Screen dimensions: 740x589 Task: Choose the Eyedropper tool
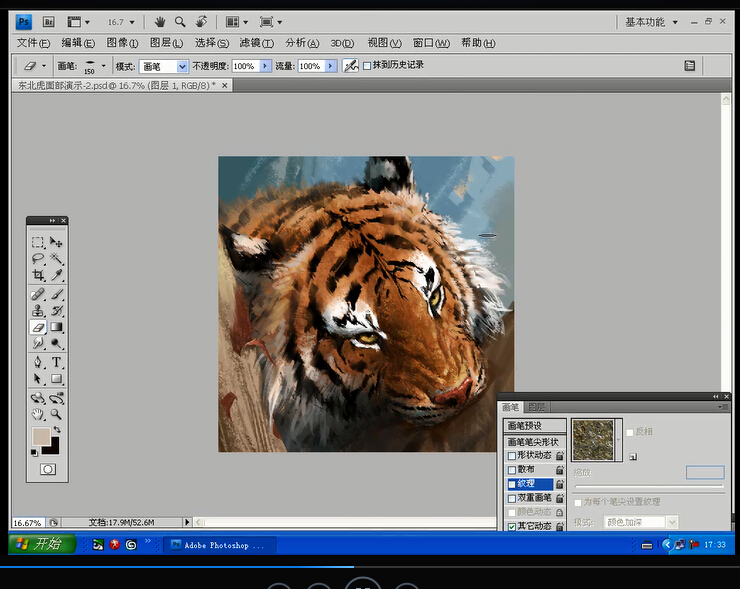[57, 275]
